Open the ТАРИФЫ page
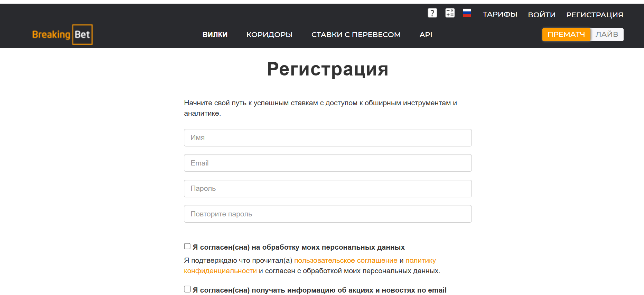The image size is (644, 295). tap(500, 15)
